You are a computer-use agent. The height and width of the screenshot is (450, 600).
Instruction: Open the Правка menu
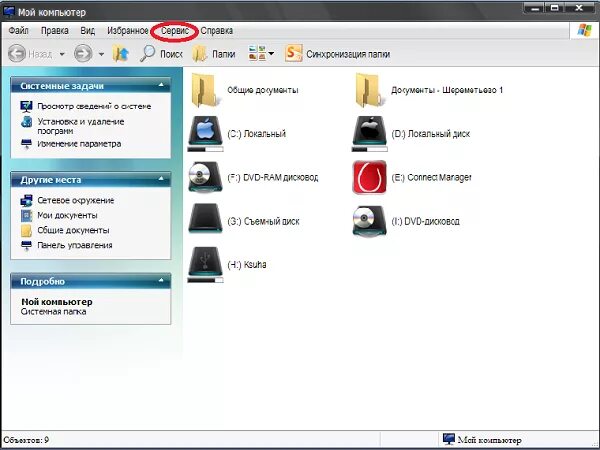[x=55, y=31]
